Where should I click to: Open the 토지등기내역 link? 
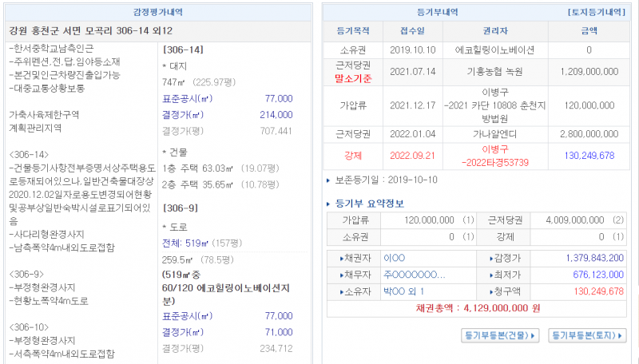click(x=595, y=13)
